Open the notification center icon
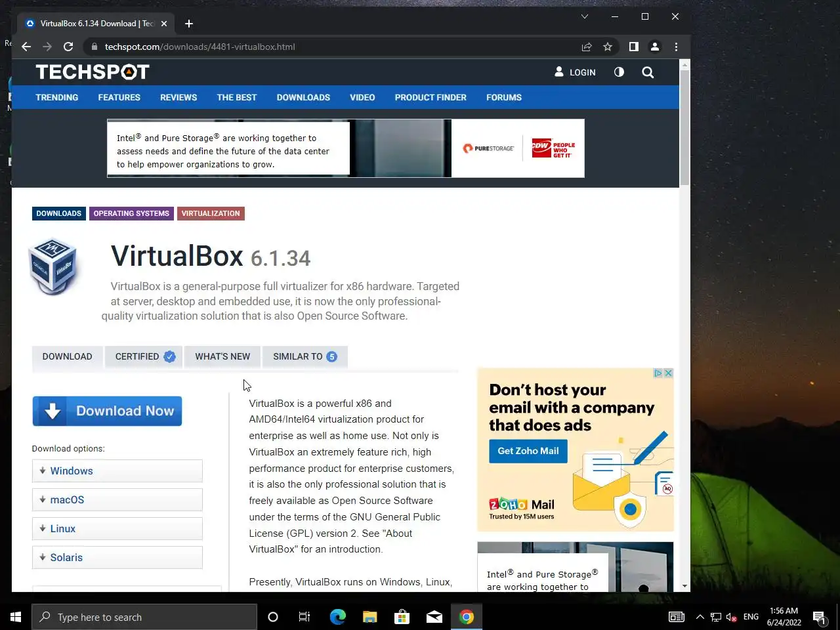 (819, 617)
